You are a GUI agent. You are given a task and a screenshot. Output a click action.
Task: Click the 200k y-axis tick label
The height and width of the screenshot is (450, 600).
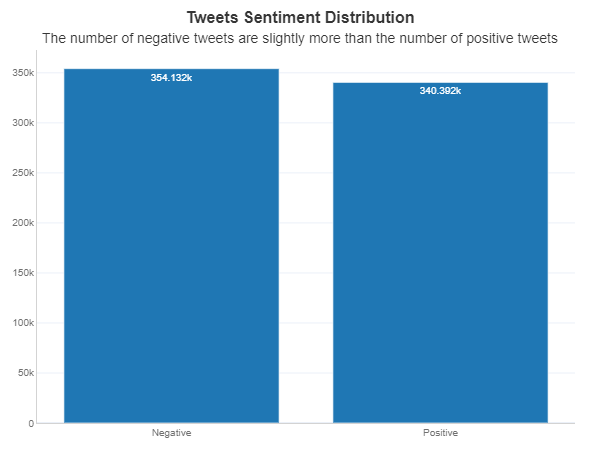[23, 223]
